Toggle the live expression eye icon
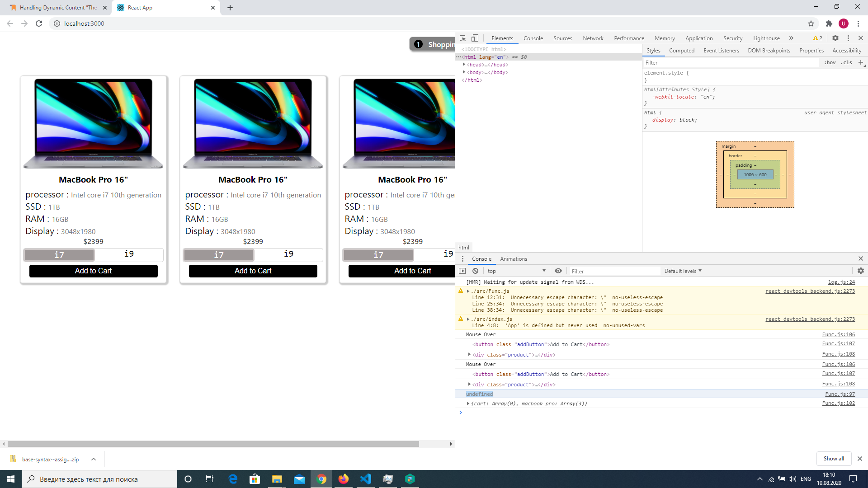The width and height of the screenshot is (868, 488). pyautogui.click(x=558, y=271)
